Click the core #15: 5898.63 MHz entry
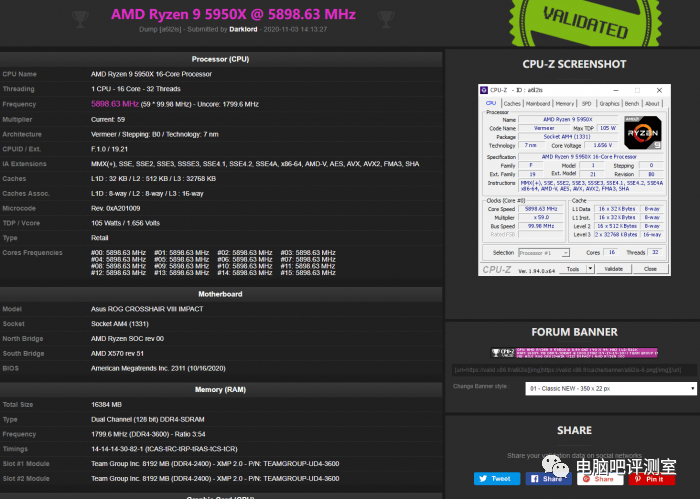 click(308, 273)
